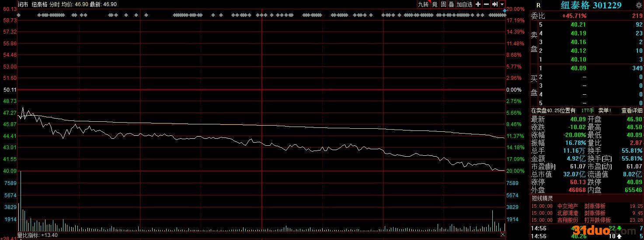
Task: Toggle the 固 fixed-axis option
Action: [x=443, y=4]
